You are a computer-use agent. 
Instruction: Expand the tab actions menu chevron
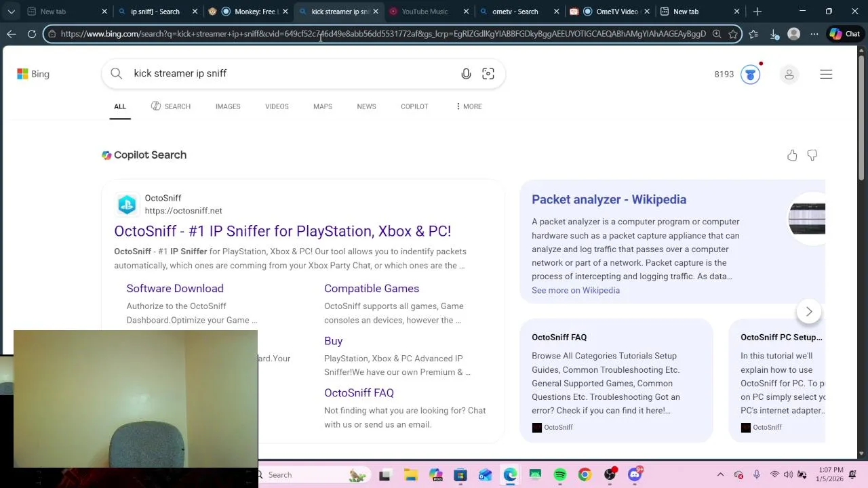11,12
